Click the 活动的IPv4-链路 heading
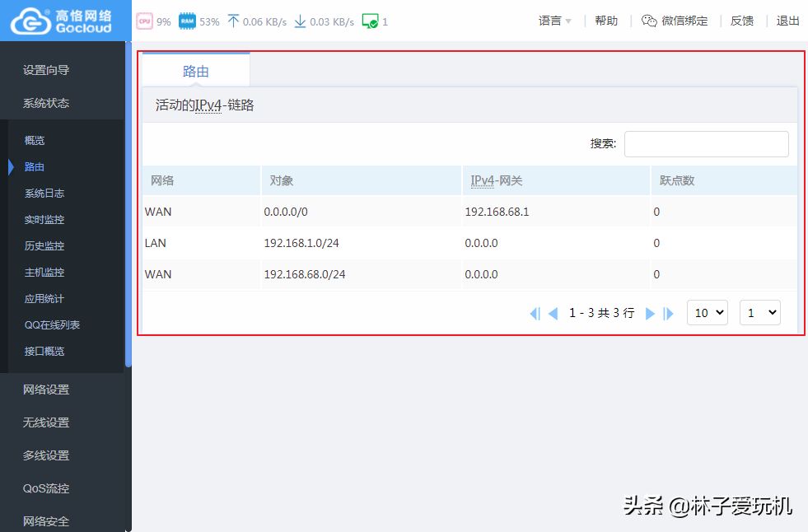Screen dimensions: 808x532 click(x=204, y=105)
